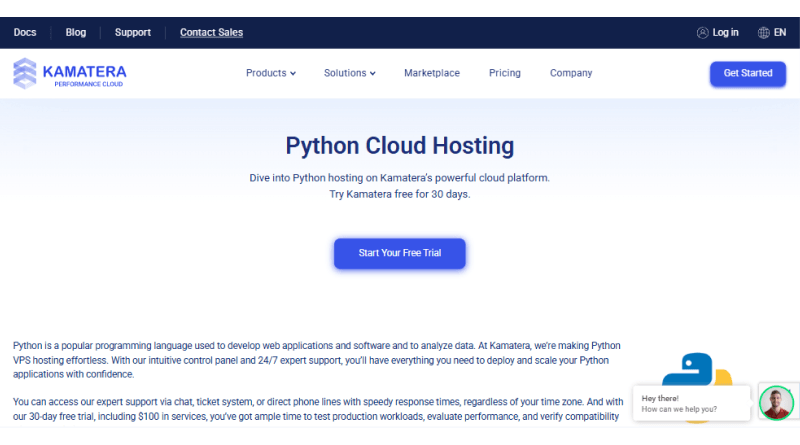
Task: Open the Docs link
Action: point(25,33)
